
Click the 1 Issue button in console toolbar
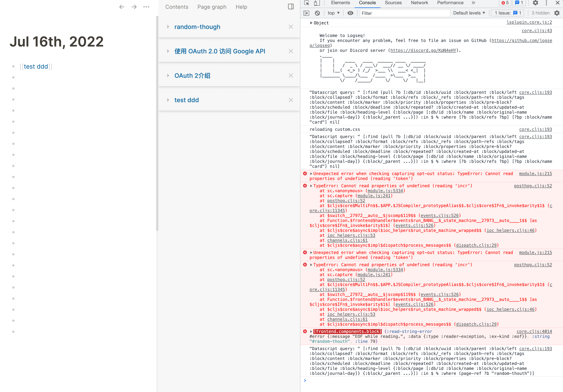point(508,13)
